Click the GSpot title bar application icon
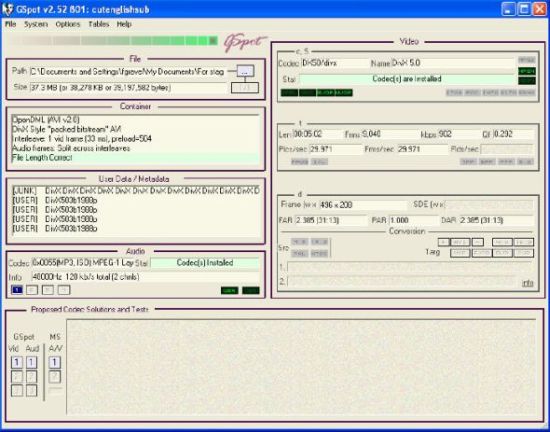550x432 pixels. click(7, 9)
